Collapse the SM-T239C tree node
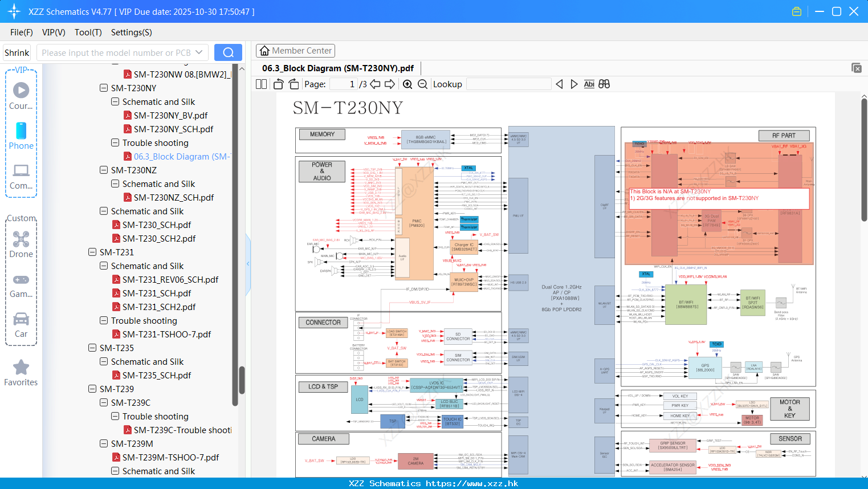Screen dimensions: 868x489 pos(104,402)
